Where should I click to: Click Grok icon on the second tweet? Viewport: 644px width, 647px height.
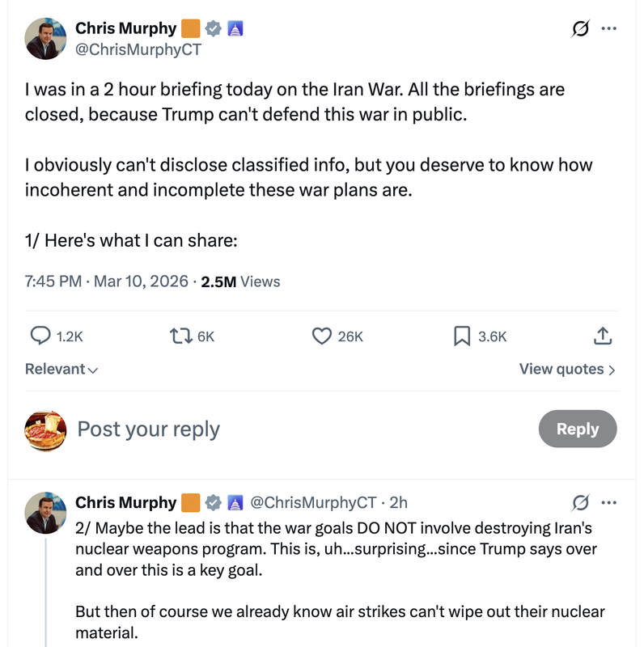click(x=580, y=503)
